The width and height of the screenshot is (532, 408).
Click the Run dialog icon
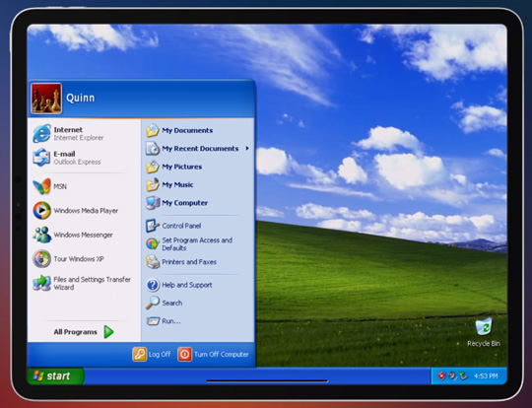tap(153, 320)
